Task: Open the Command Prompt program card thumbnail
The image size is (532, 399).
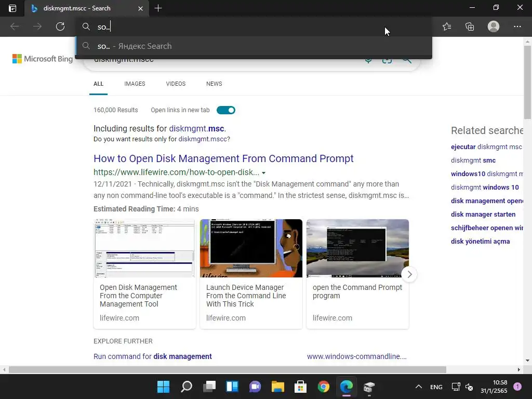Action: pyautogui.click(x=357, y=248)
